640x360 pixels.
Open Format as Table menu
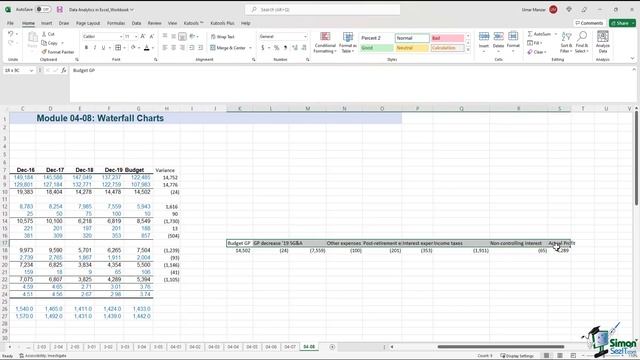point(348,42)
